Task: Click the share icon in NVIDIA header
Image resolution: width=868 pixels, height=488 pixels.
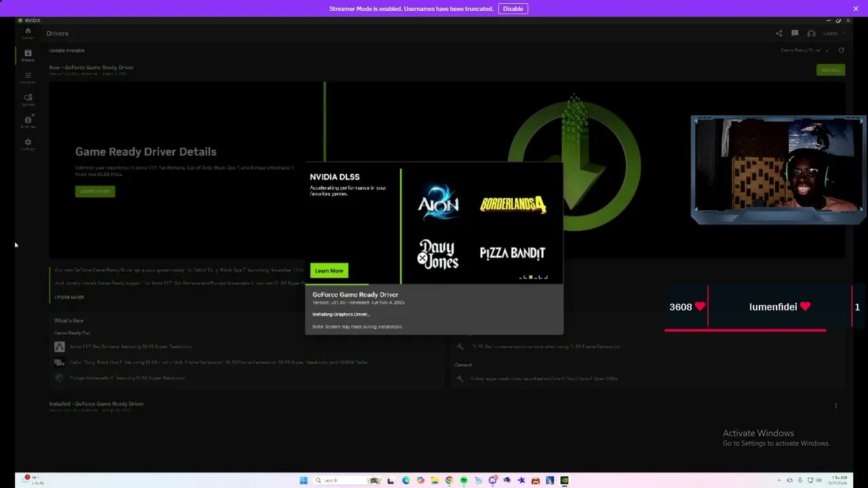Action: (778, 33)
